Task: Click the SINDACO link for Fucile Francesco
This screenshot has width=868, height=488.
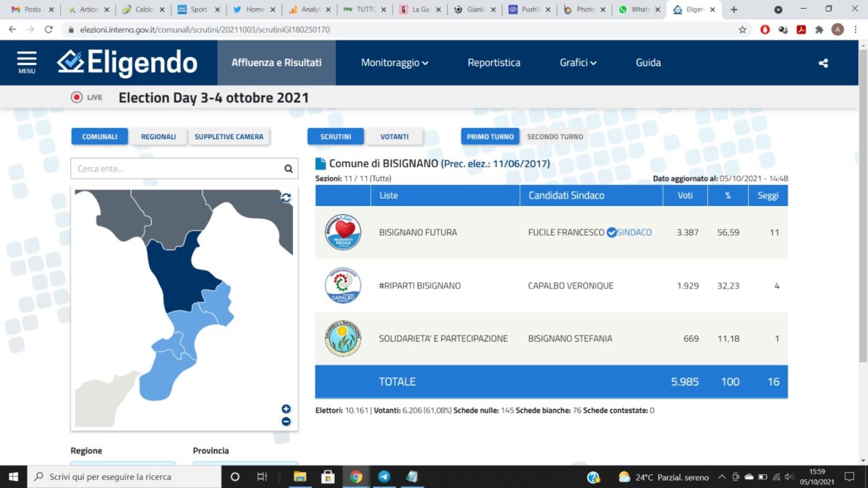Action: tap(634, 233)
